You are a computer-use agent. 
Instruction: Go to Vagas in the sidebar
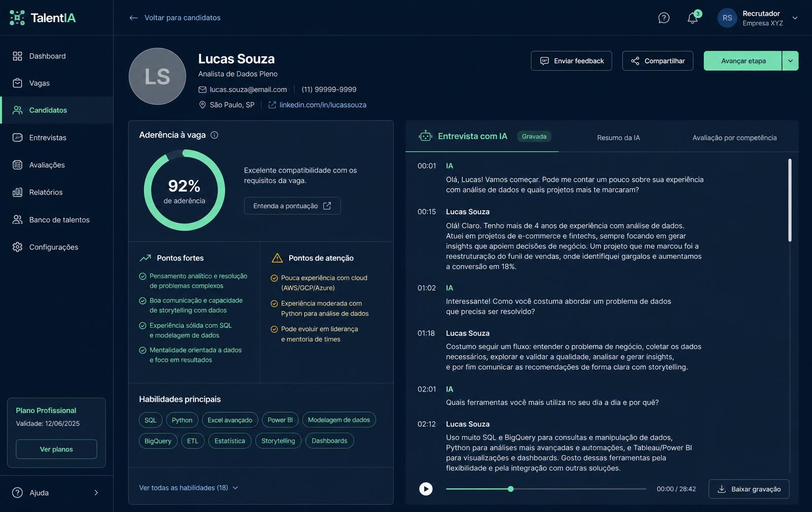point(57,83)
